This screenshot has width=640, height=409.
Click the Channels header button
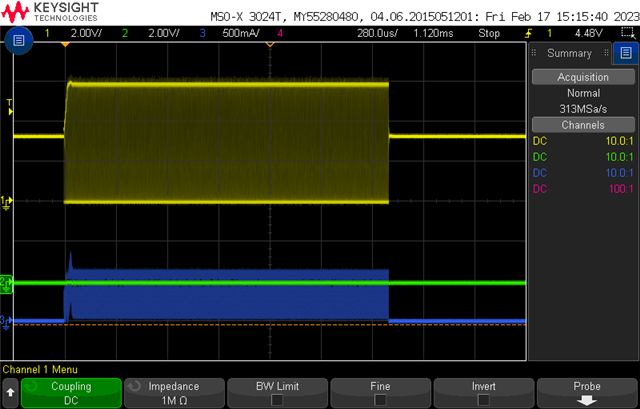(583, 125)
